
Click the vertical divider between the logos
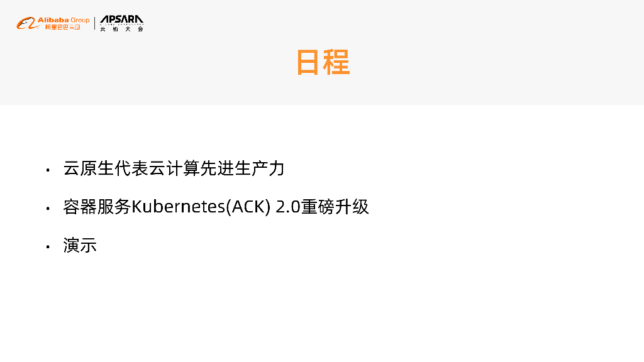point(95,23)
